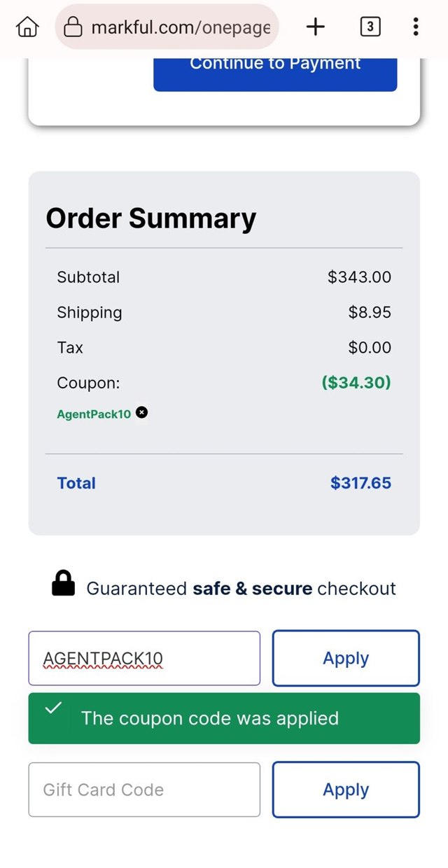Open the browser three-dot menu

416,27
